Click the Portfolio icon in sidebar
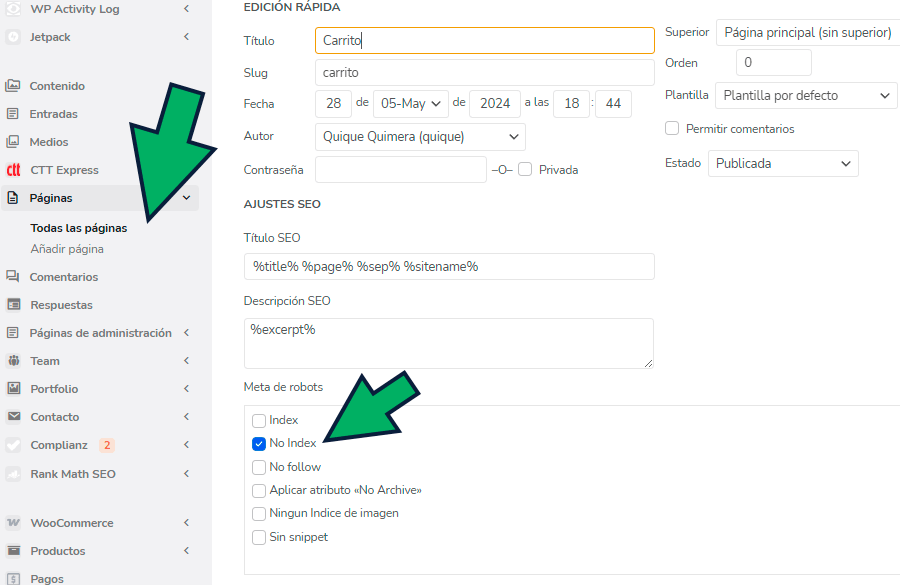 pos(13,389)
